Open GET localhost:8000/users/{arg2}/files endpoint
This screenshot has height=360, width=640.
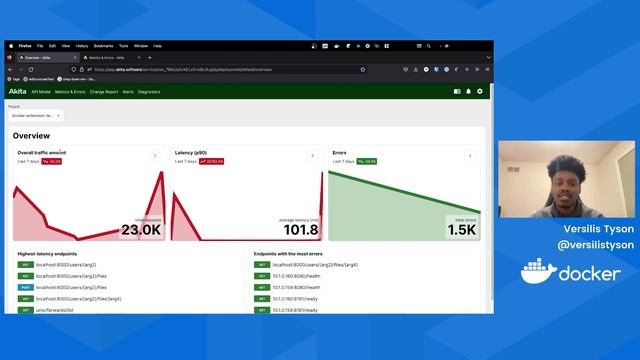[62, 276]
